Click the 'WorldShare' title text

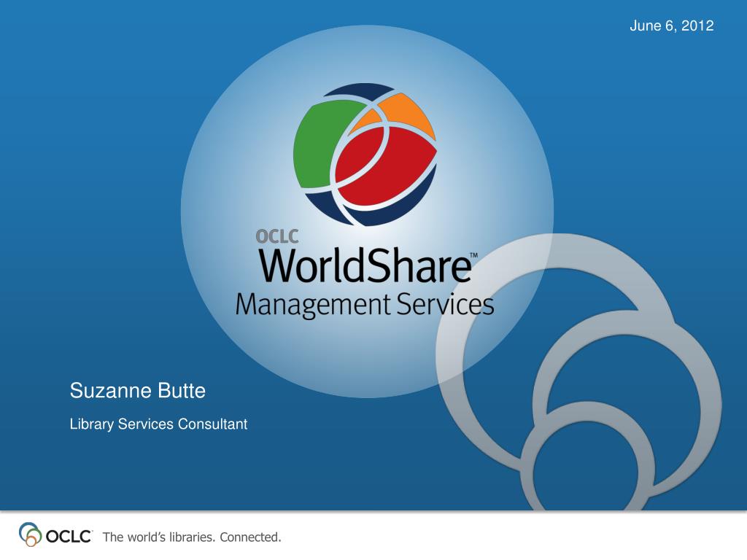(x=366, y=265)
